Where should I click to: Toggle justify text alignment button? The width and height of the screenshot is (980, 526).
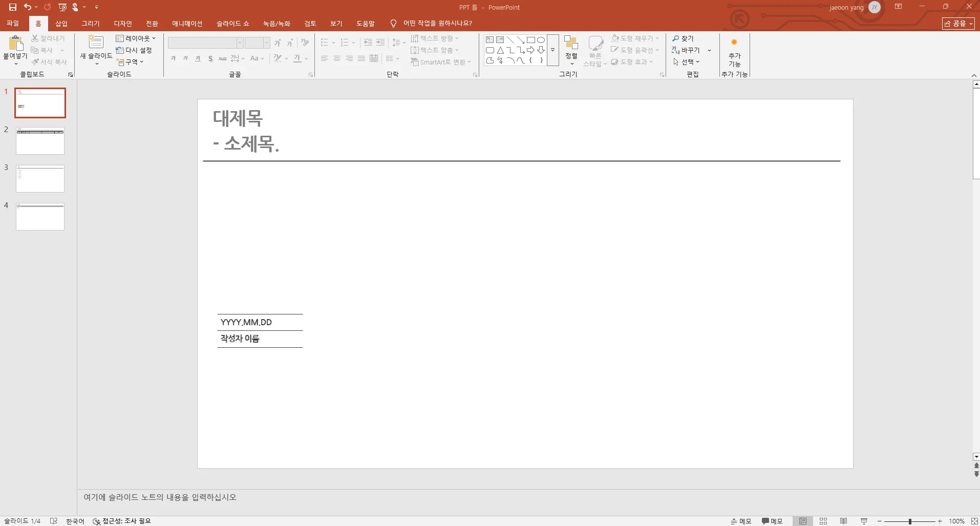pos(361,59)
